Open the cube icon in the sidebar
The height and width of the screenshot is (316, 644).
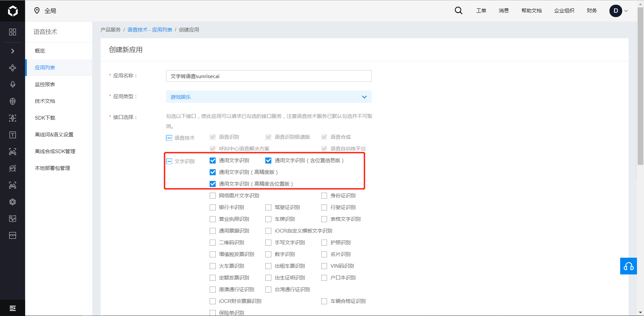pyautogui.click(x=12, y=202)
